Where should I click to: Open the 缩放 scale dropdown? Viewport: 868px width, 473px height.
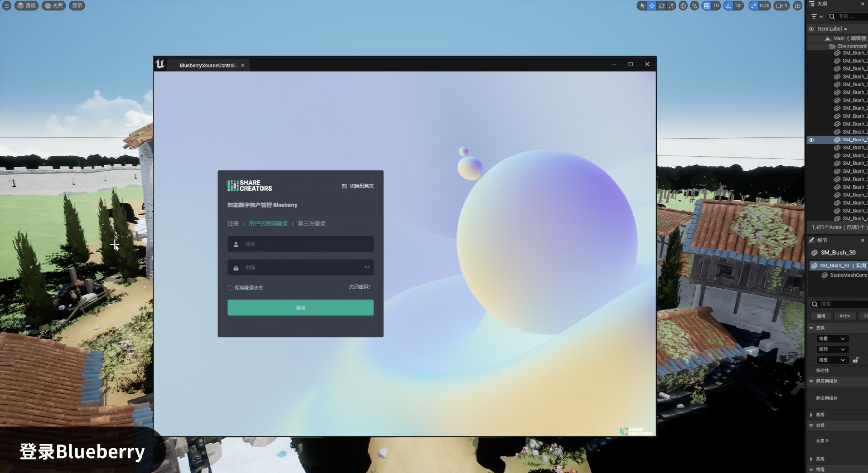coord(832,360)
